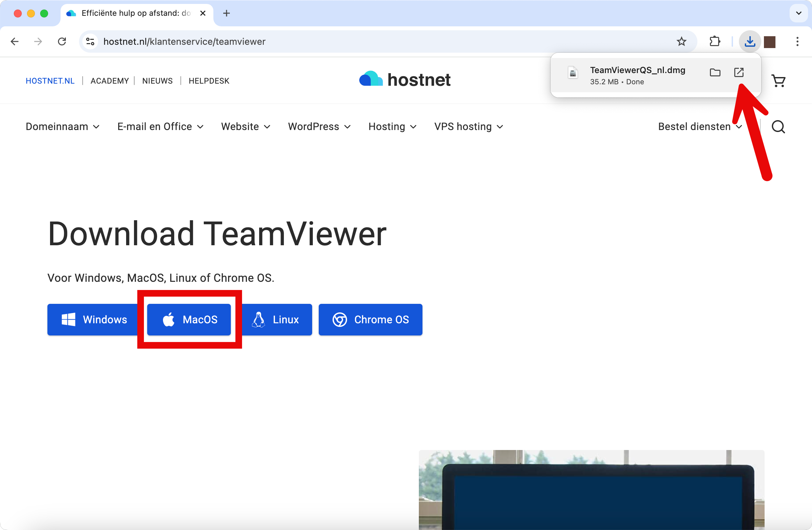Expand Website menu
Screen dimensions: 812x530
tap(246, 126)
